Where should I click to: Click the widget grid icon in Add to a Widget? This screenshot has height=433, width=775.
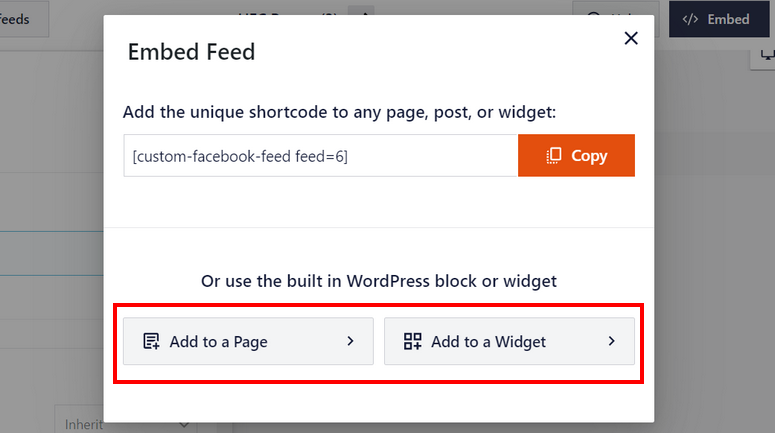[x=413, y=341]
